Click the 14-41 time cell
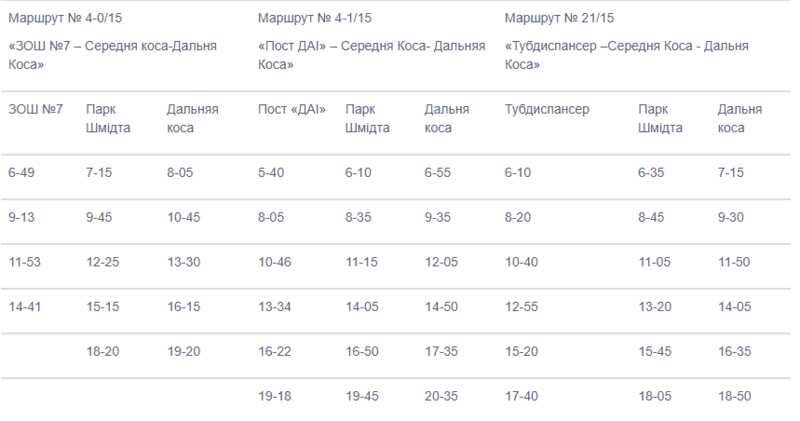The height and width of the screenshot is (421, 800). [x=24, y=306]
